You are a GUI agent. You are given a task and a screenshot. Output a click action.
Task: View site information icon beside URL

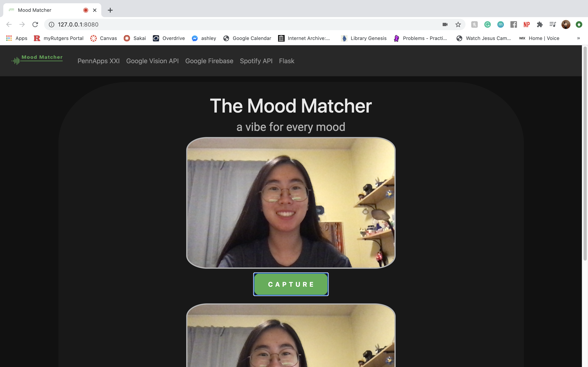[x=51, y=24]
